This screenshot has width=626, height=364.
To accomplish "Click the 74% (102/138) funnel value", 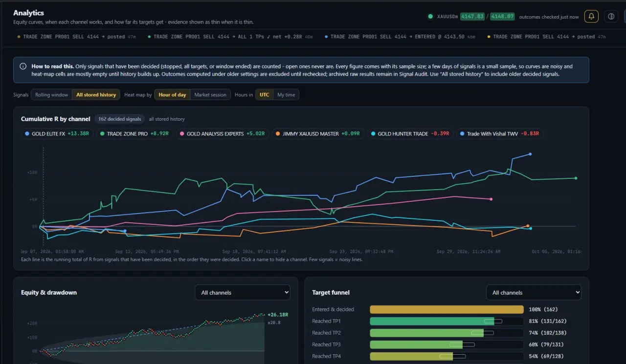I will coord(548,333).
